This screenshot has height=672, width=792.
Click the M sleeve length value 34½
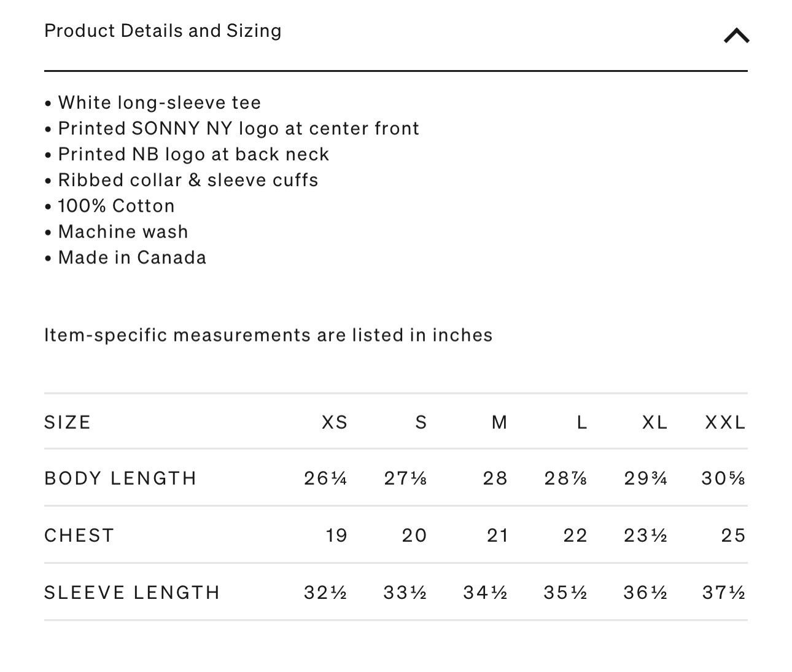pyautogui.click(x=485, y=592)
